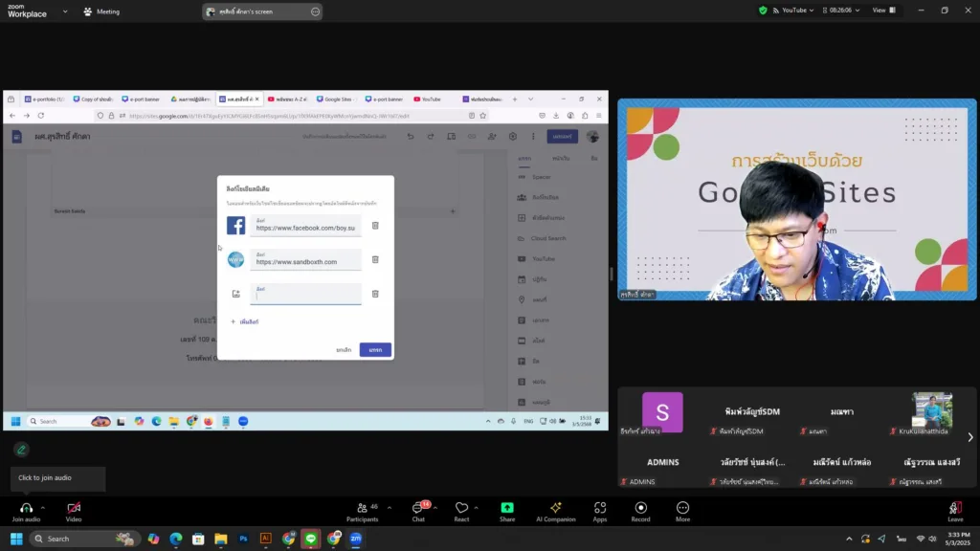Click the green encryption shield icon
Screen dimensions: 980x551
(763, 11)
